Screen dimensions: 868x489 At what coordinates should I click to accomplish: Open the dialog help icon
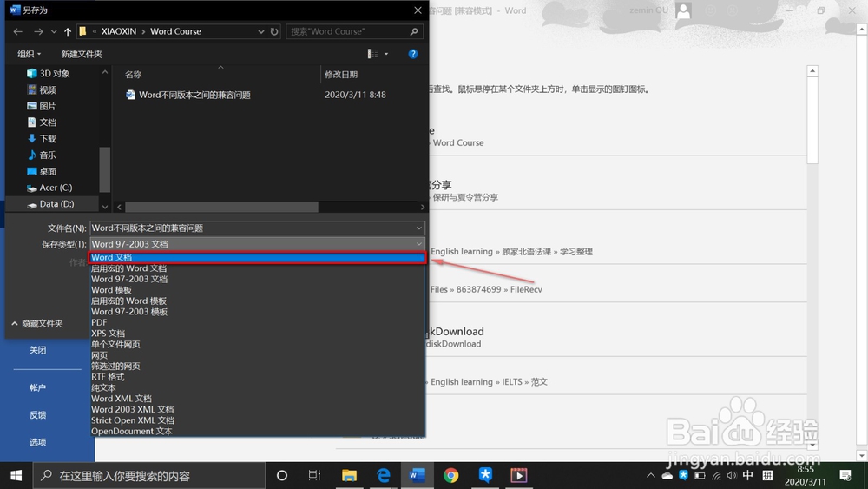tap(413, 54)
